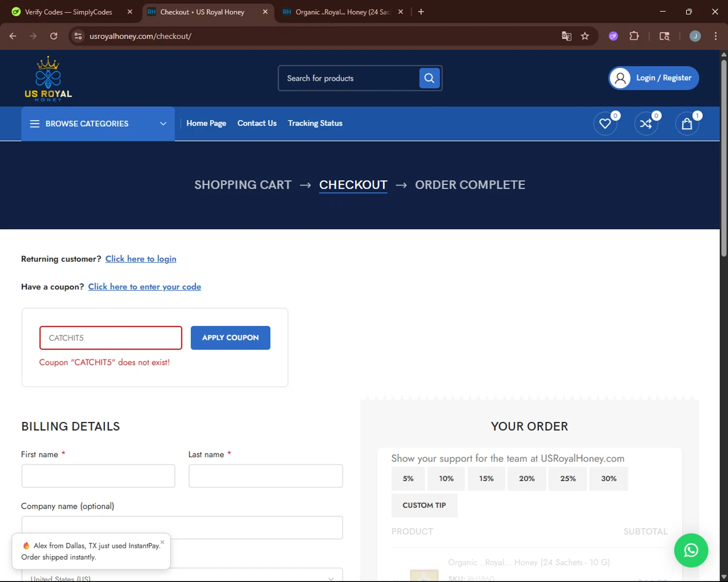Image resolution: width=728 pixels, height=582 pixels.
Task: Open the side panel search icon
Action: pos(664,36)
